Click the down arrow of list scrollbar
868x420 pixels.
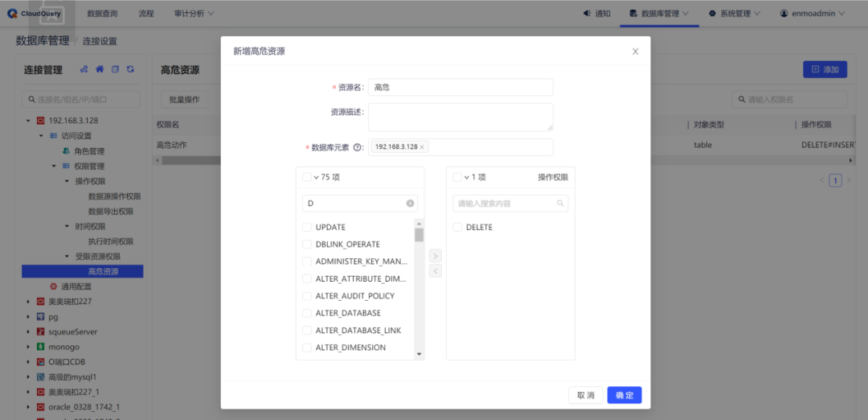419,354
